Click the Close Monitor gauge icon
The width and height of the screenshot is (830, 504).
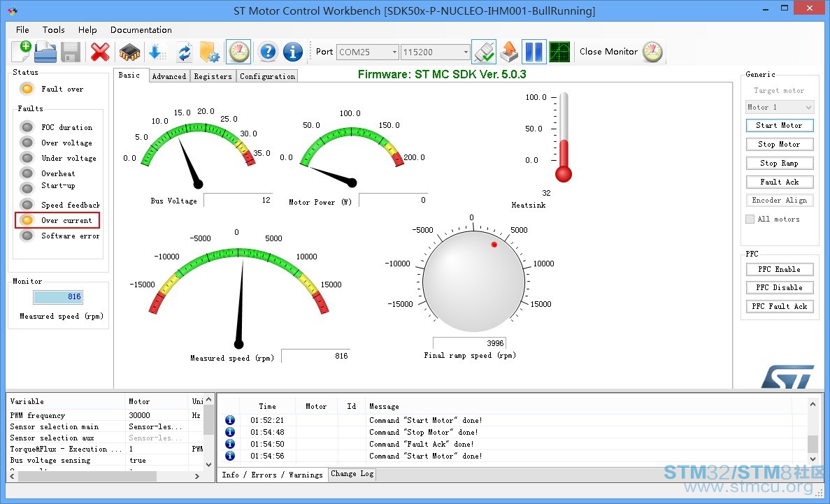coord(652,52)
